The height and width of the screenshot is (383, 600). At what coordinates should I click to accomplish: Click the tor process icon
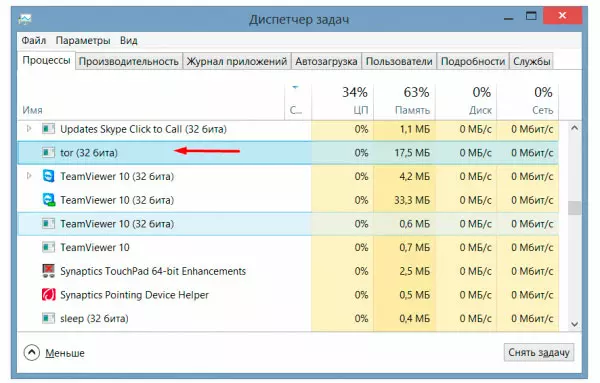48,153
